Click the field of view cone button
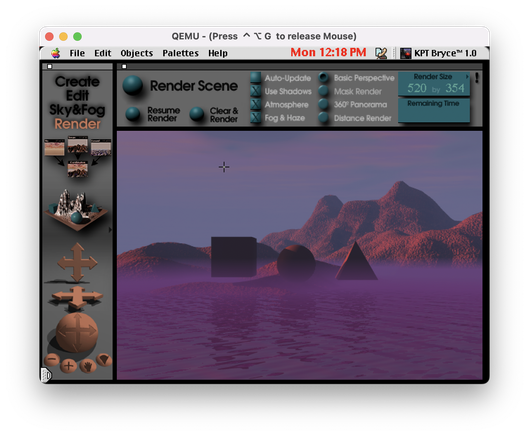This screenshot has width=529, height=436. tap(104, 360)
